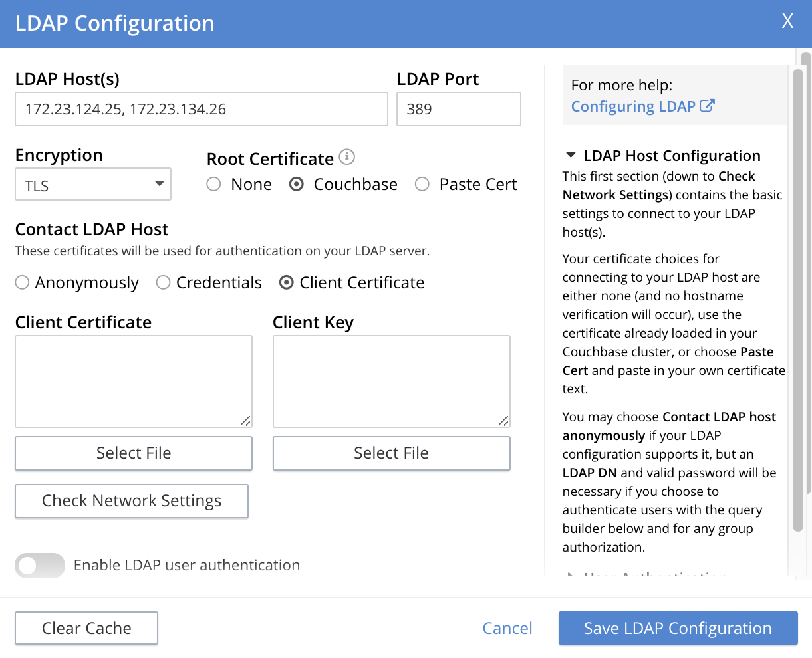Click the X to close LDAP Configuration dialog
Viewport: 812px width, 658px height.
click(x=787, y=21)
